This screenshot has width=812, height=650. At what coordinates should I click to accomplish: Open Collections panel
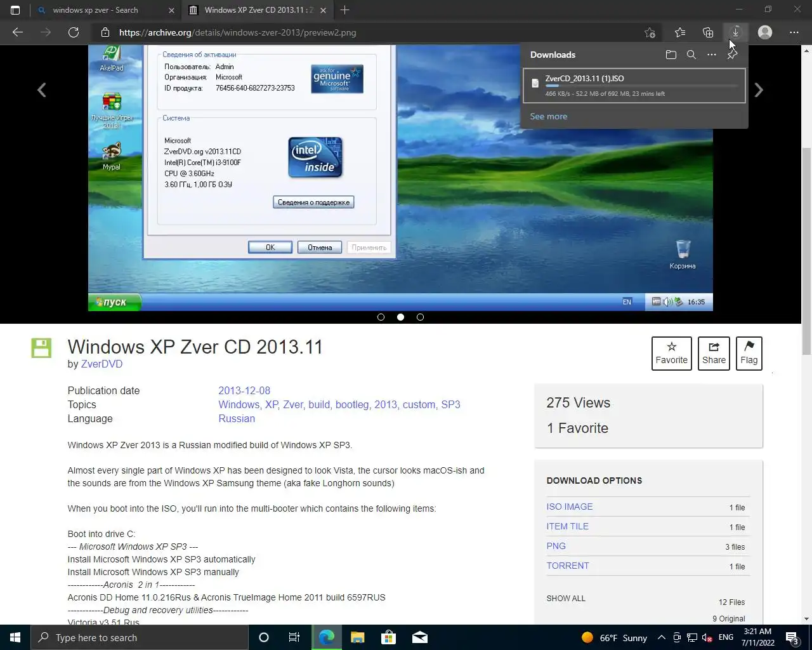pos(708,32)
